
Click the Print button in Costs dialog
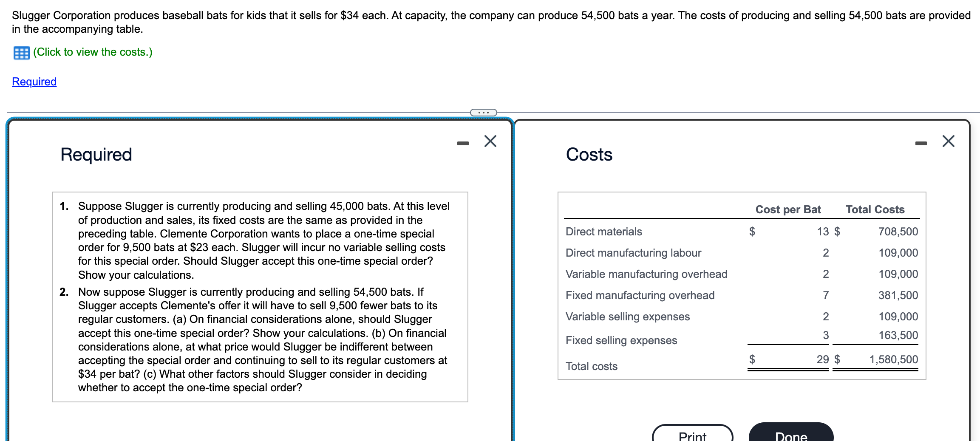pyautogui.click(x=693, y=433)
